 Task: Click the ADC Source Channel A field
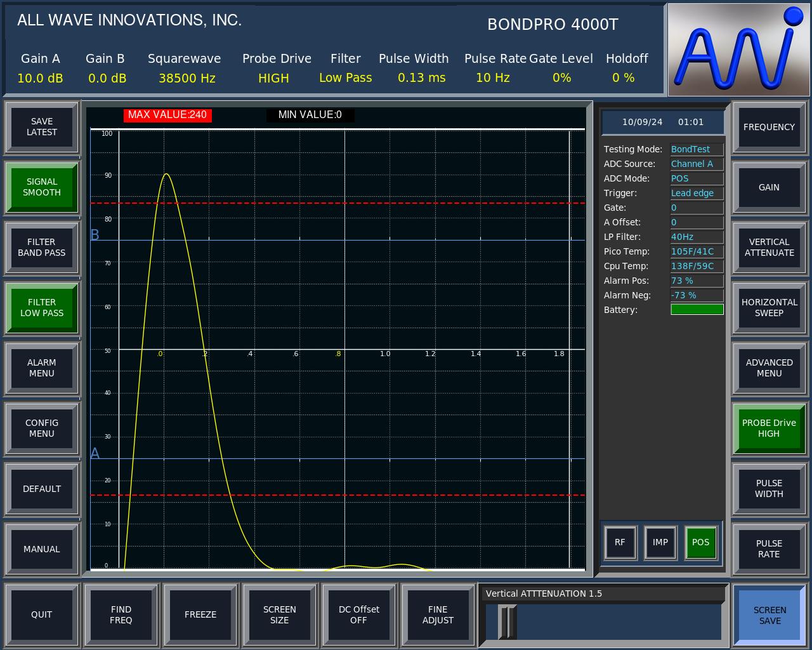pyautogui.click(x=697, y=164)
